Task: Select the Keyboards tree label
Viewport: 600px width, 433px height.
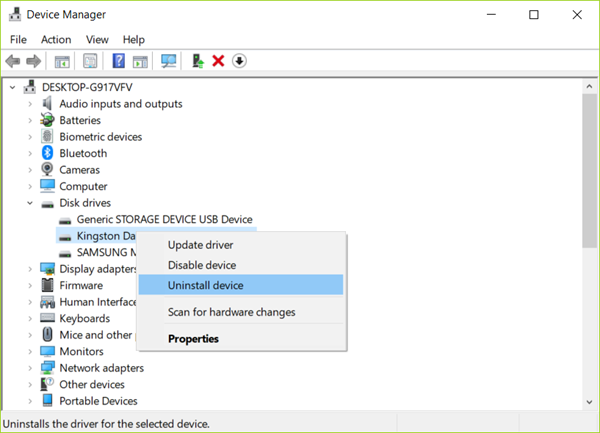Action: point(85,318)
